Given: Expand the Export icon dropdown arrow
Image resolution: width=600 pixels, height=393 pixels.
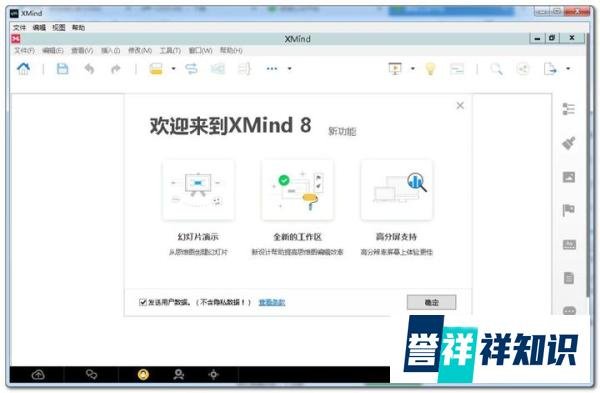Looking at the screenshot, I should 568,69.
